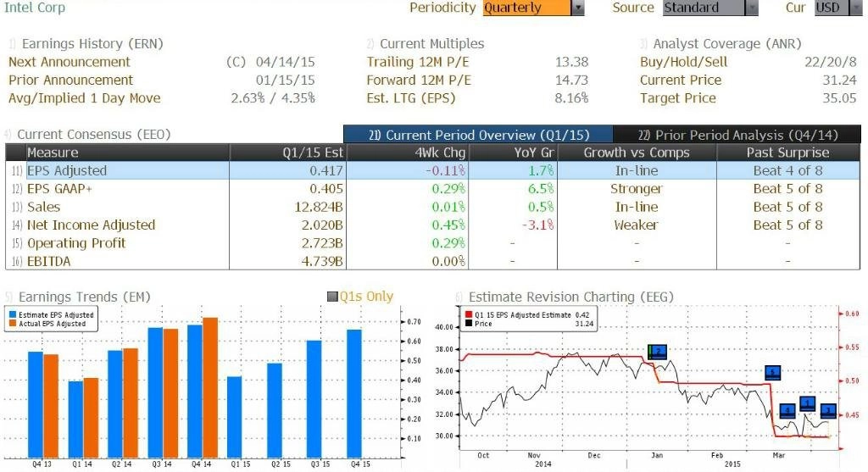The image size is (868, 472).
Task: Click the EBITDA estimate 4.739B
Action: (322, 261)
